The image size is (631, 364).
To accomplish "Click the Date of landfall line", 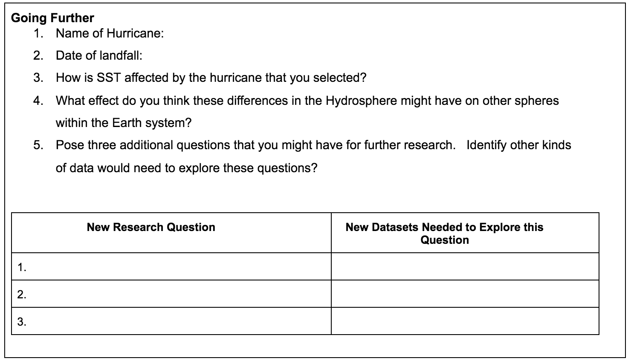I will (99, 55).
